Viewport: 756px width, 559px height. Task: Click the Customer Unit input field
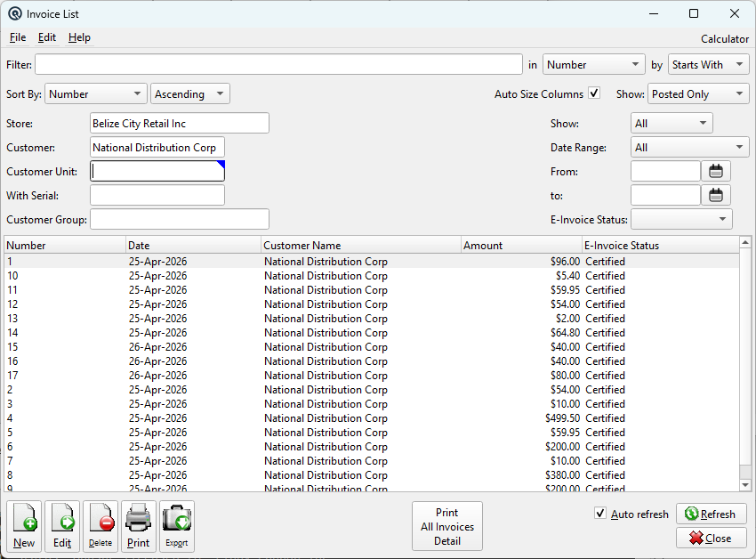[157, 172]
